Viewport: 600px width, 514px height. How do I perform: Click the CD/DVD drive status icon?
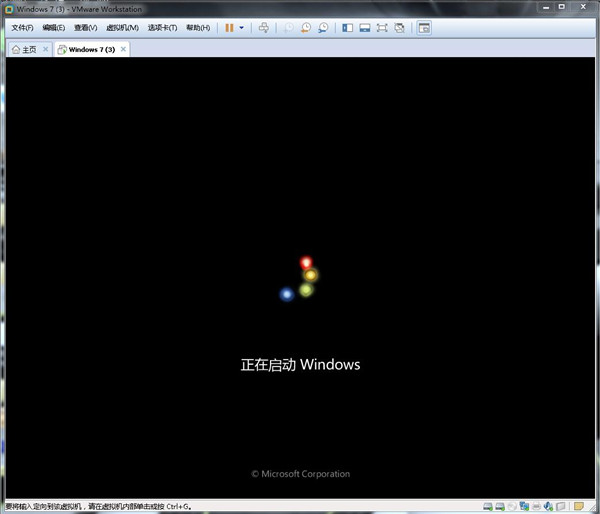pos(512,507)
